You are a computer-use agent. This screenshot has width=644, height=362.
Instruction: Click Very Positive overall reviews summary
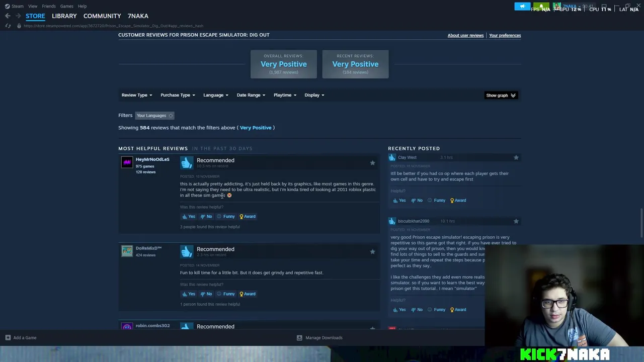pos(284,64)
